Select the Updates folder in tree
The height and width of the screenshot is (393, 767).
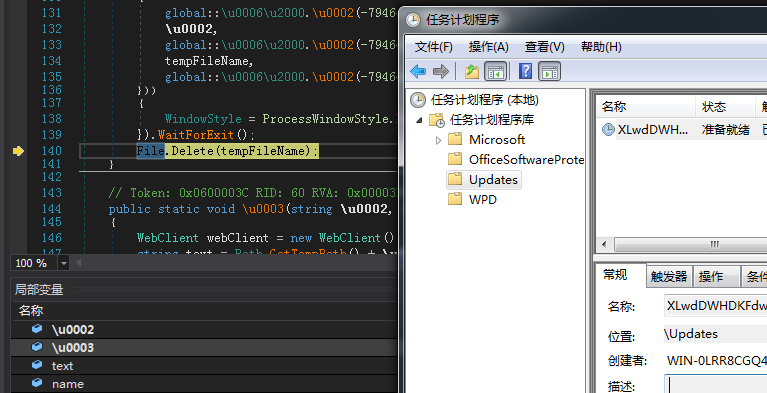[493, 179]
